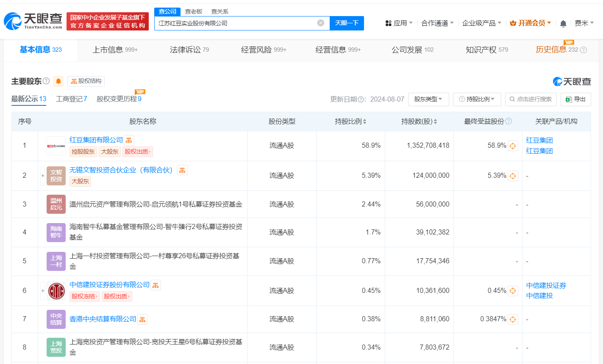Image resolution: width=603 pixels, height=364 pixels.
Task: Open 香港中央结算有限公司 link
Action: [x=103, y=319]
